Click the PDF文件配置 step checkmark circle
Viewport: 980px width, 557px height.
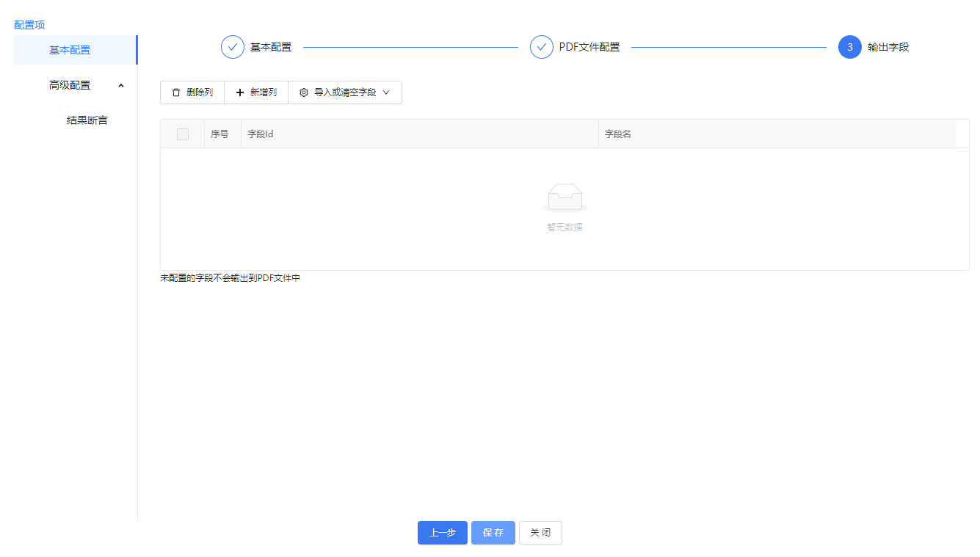pos(542,47)
